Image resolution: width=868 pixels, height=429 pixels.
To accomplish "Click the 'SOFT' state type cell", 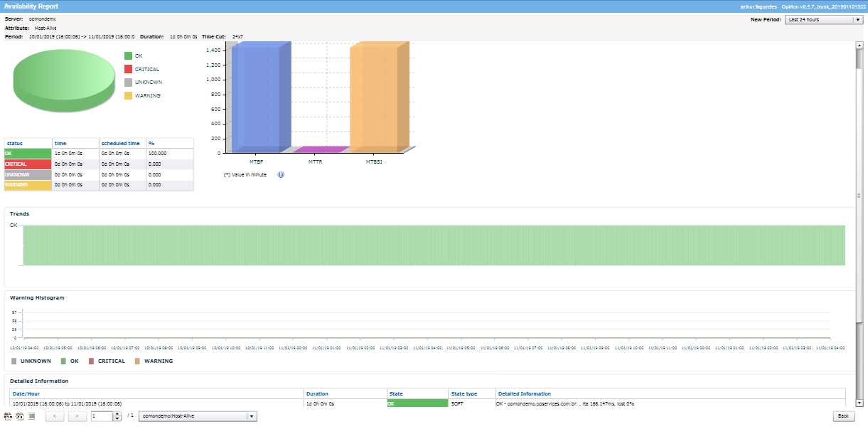I will click(472, 403).
